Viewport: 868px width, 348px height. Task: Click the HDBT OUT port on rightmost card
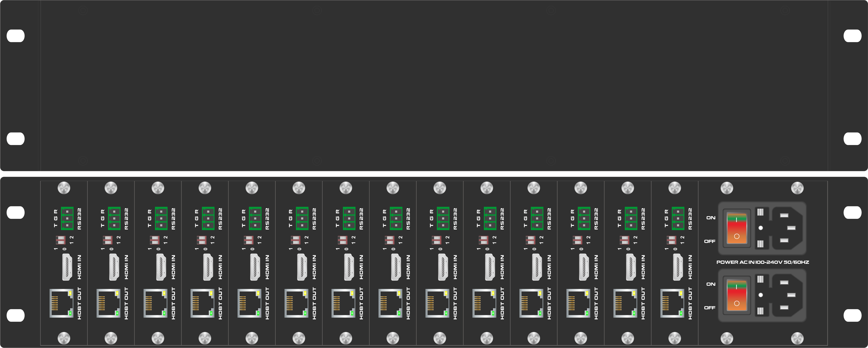click(x=672, y=303)
